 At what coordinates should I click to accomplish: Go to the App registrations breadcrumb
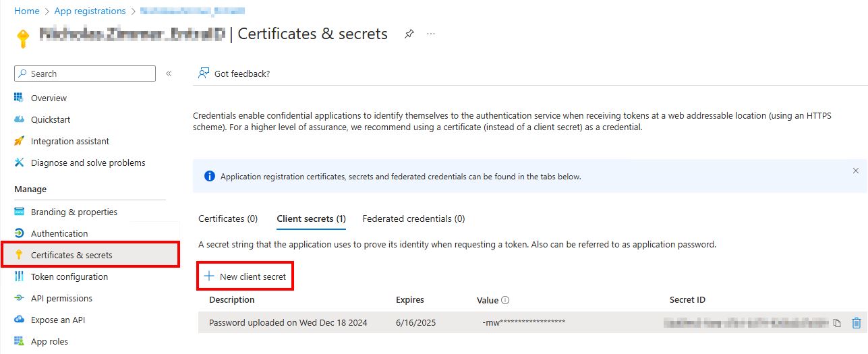pyautogui.click(x=88, y=11)
